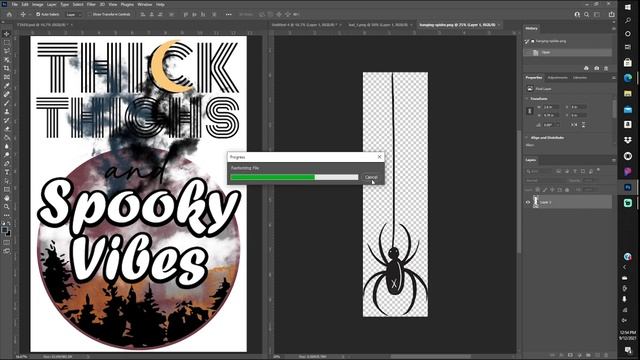Open more align options three dots
This screenshot has height=360, width=640.
pyautogui.click(x=229, y=14)
